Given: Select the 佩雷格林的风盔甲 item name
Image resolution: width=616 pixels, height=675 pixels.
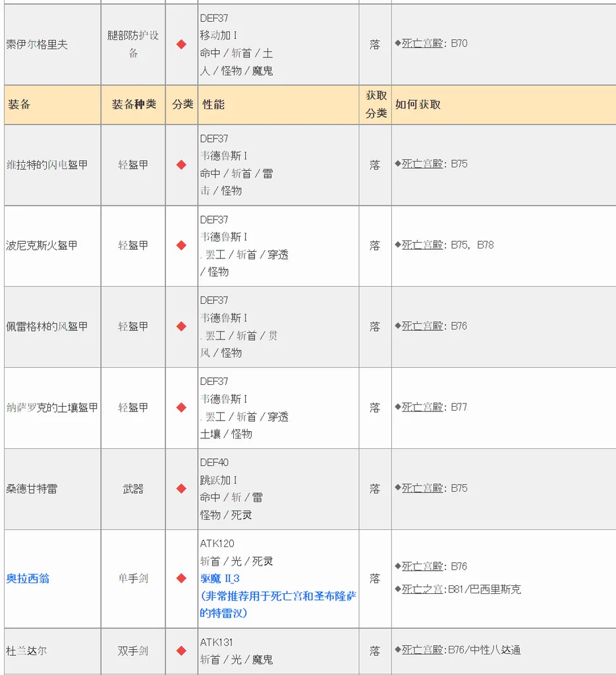Looking at the screenshot, I should click(47, 327).
